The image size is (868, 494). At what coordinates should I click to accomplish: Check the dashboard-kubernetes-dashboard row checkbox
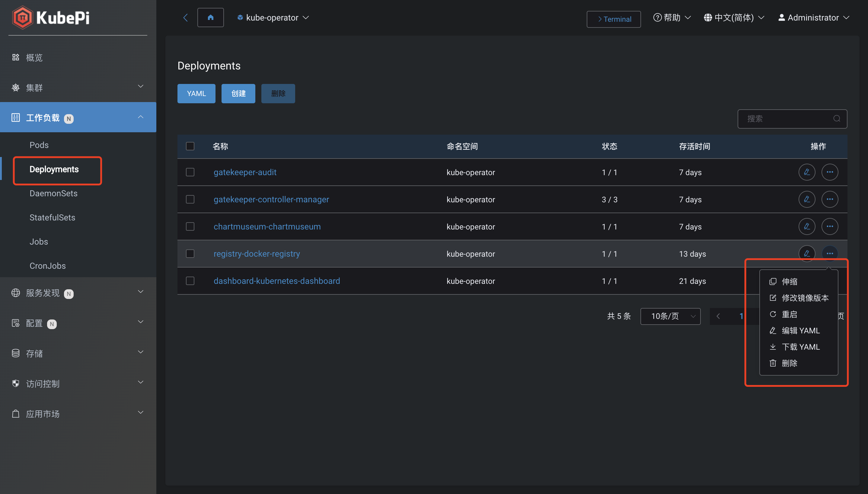coord(190,281)
